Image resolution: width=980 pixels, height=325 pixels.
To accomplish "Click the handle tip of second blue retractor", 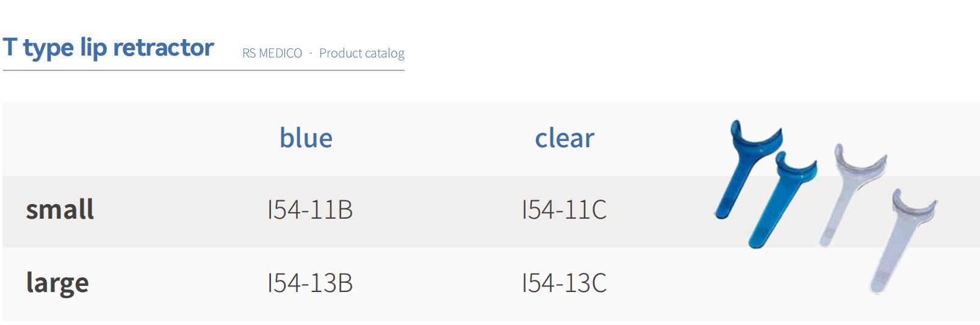I will 755,241.
